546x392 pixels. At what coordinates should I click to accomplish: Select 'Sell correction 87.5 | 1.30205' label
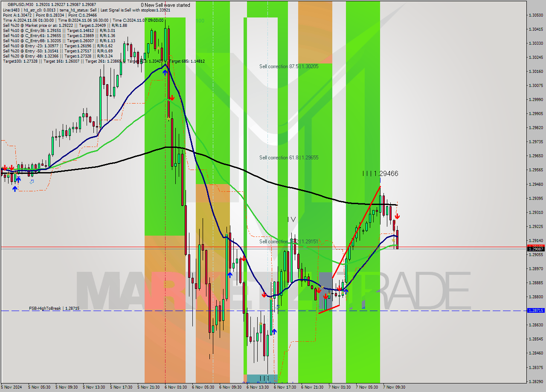pos(289,66)
